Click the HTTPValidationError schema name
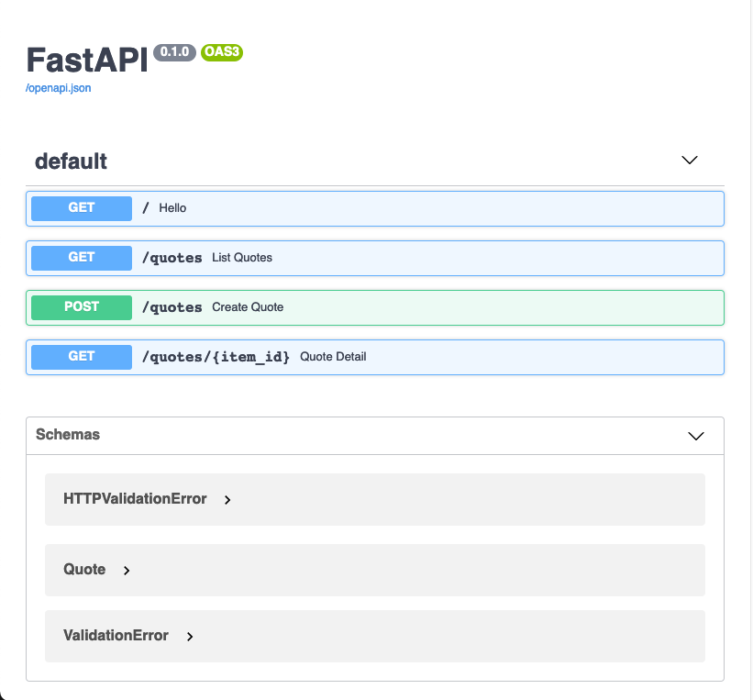753x700 pixels. (135, 499)
